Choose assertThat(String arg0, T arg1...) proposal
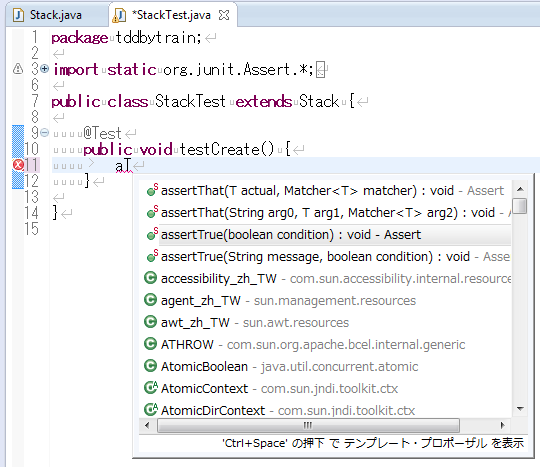The height and width of the screenshot is (467, 540). (x=325, y=212)
